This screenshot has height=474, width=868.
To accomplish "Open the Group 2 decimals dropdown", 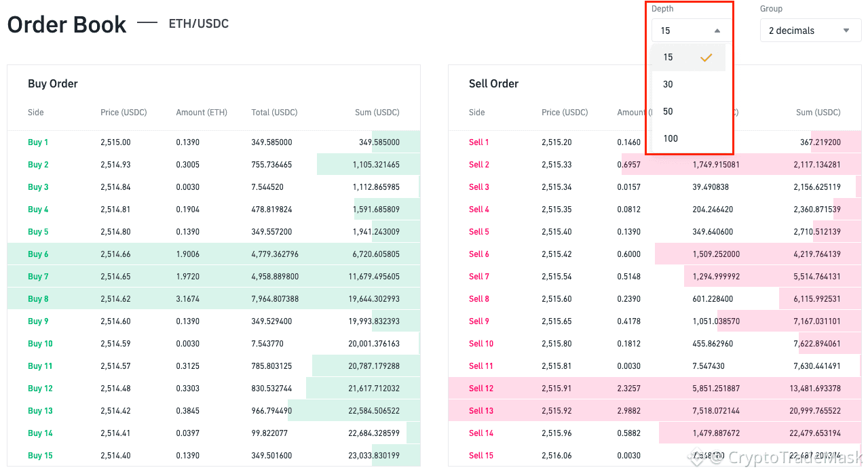I will click(x=810, y=31).
